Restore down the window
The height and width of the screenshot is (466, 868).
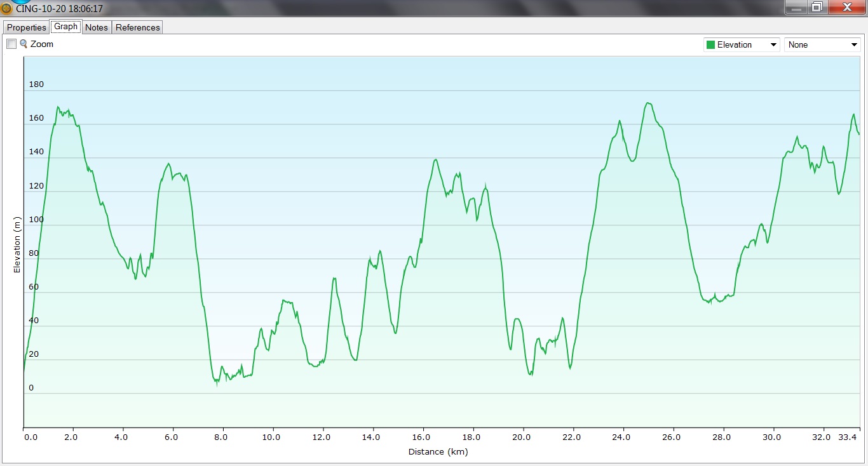pyautogui.click(x=817, y=7)
